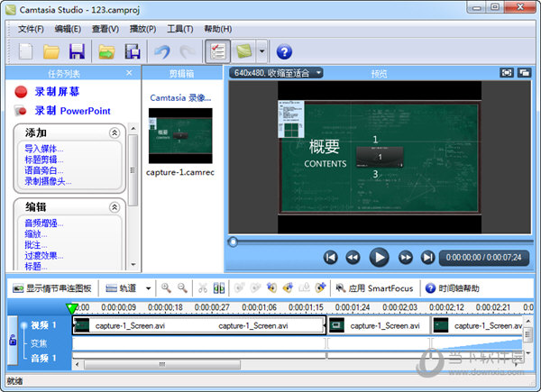
Task: Click the rewind button
Action: (x=353, y=258)
